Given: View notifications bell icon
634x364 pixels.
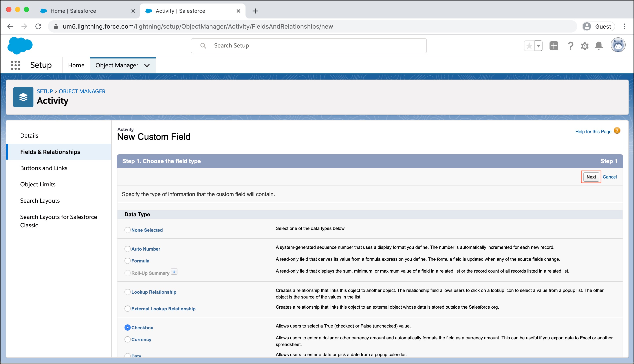Looking at the screenshot, I should 599,46.
